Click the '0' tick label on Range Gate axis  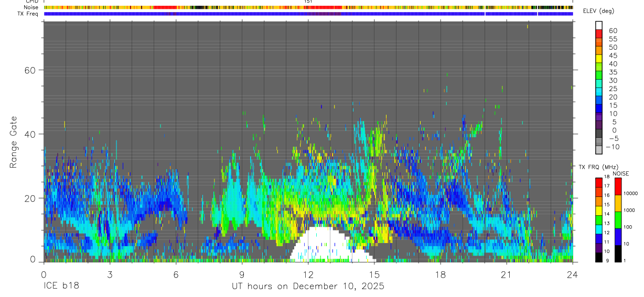[x=33, y=260]
